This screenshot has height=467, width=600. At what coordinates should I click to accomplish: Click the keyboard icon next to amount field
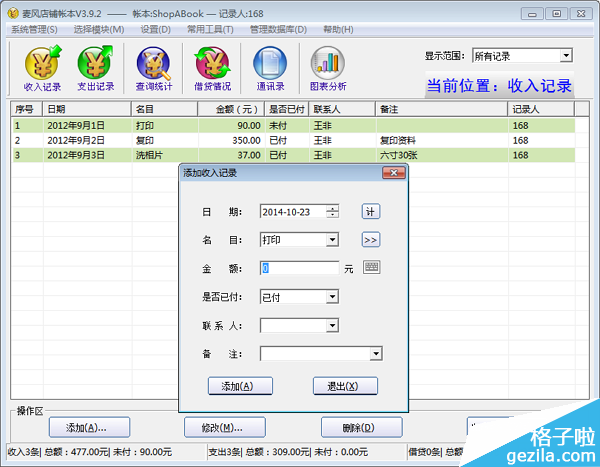pos(371,268)
